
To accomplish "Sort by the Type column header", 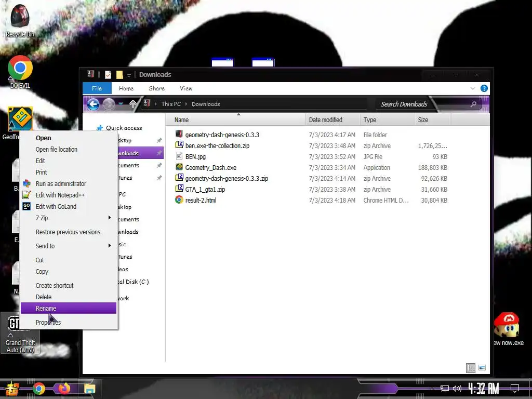I will [387, 120].
